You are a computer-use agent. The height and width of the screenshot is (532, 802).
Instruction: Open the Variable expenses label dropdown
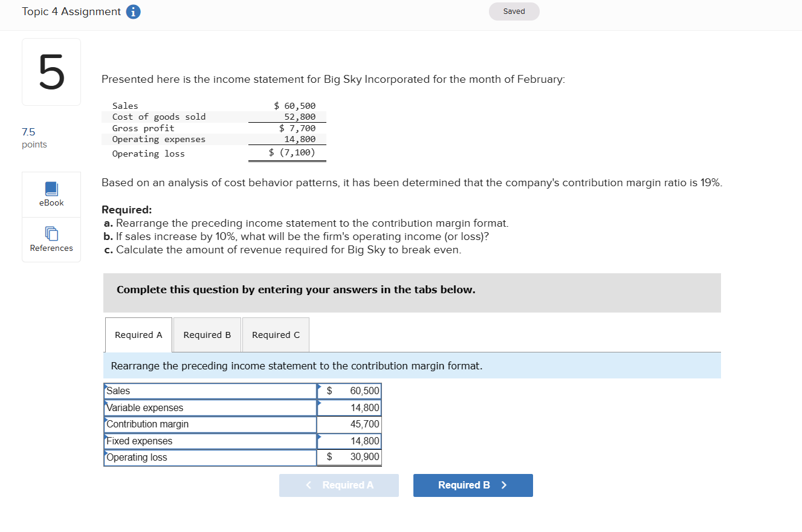(x=209, y=407)
